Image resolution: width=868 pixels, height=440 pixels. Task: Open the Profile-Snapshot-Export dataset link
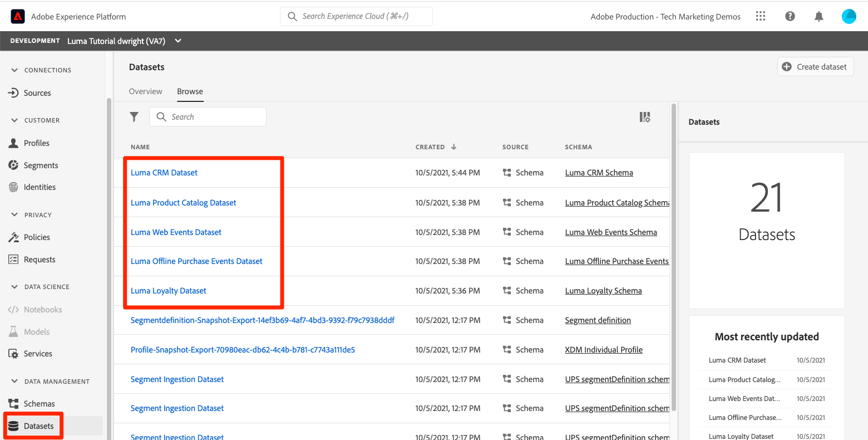point(243,350)
